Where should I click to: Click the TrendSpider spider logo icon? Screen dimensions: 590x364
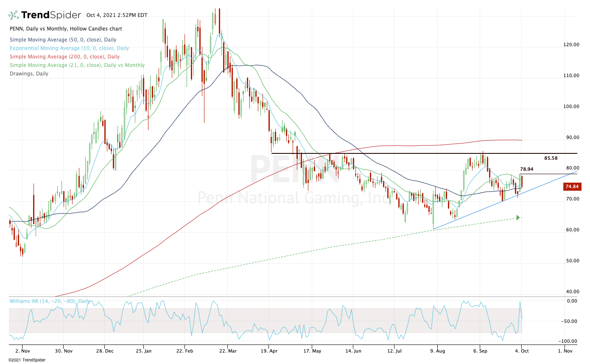point(14,15)
